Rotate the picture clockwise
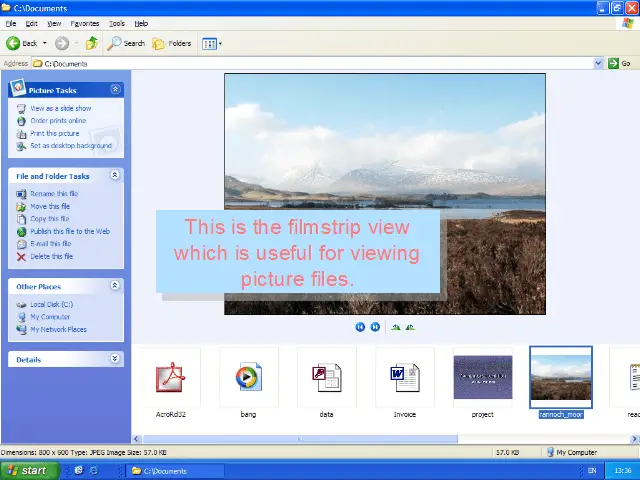 [396, 327]
